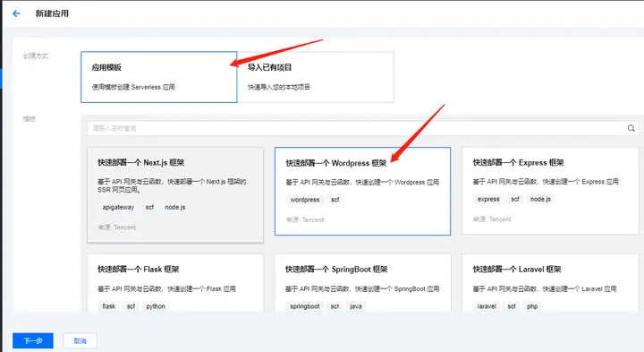Screen dimensions: 644x352
Task: Choose the Next.js 框架 template card
Action: 175,195
